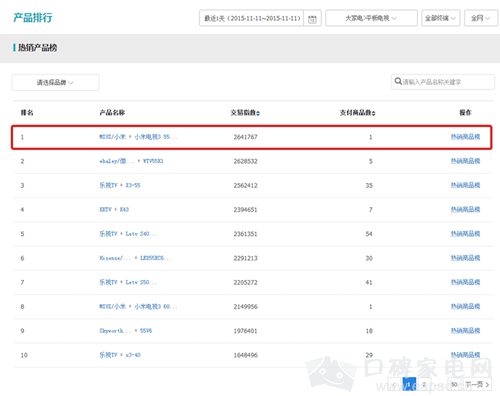Open rank 4 KKTV K43 product link

[114, 209]
